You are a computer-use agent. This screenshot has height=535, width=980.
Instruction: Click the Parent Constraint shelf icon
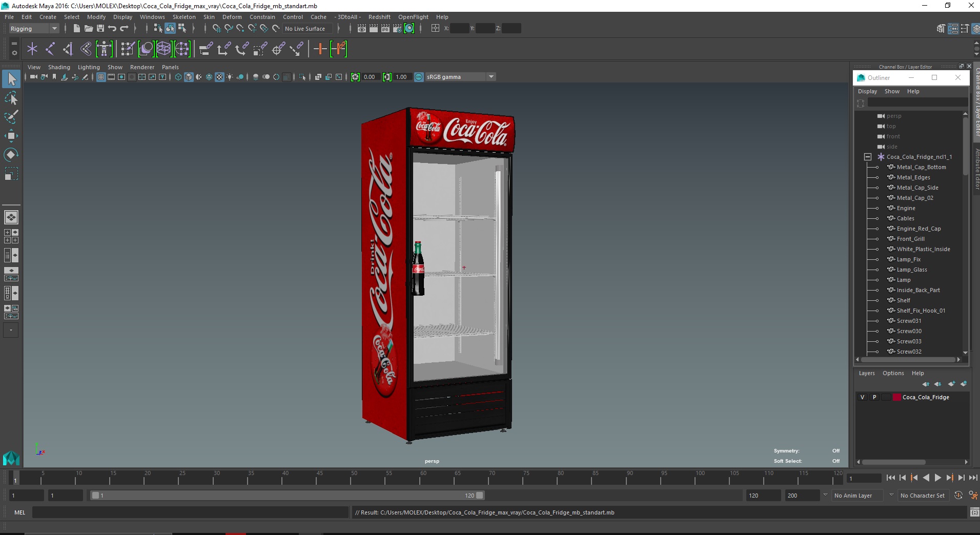pos(207,49)
